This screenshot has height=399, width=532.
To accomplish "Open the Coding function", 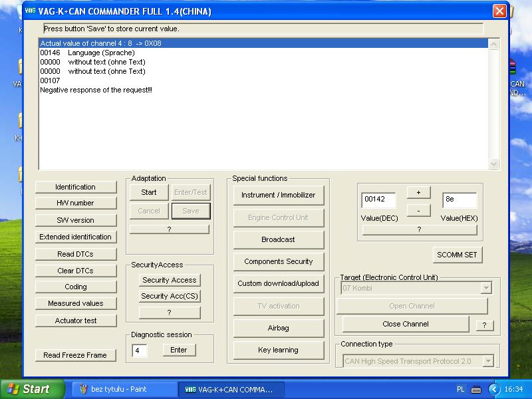I will pyautogui.click(x=76, y=287).
